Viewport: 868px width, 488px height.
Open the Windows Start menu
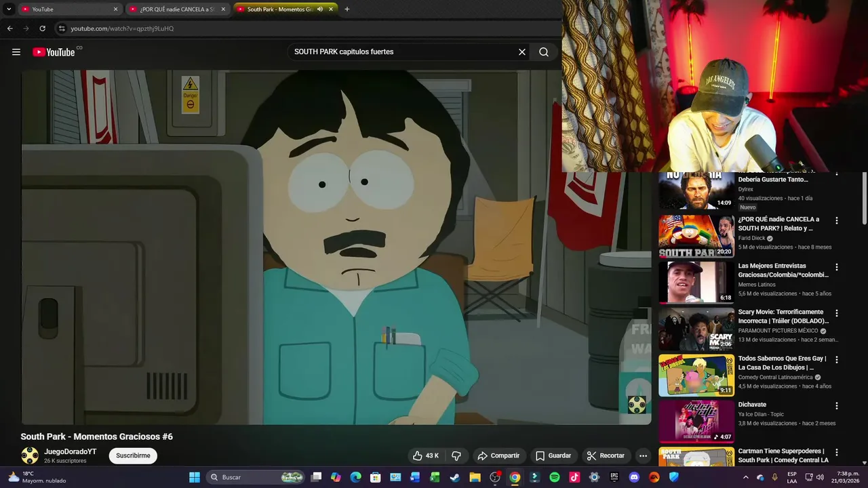pos(195,477)
